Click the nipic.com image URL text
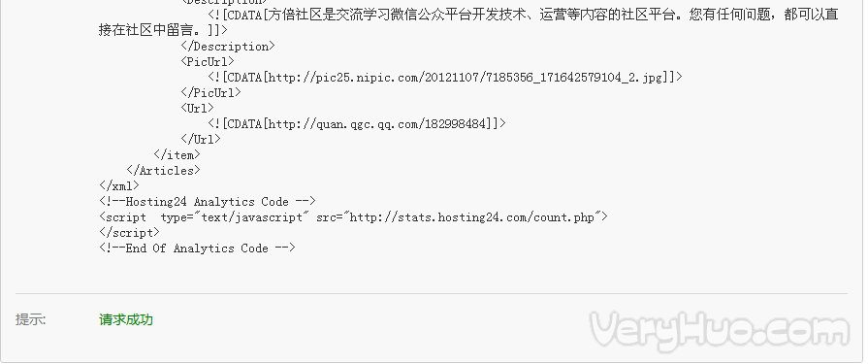868x364 pixels. pos(445,77)
